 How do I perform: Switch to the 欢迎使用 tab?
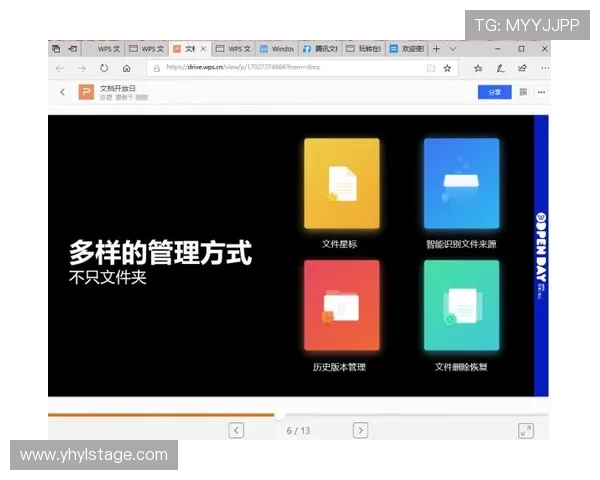(407, 49)
